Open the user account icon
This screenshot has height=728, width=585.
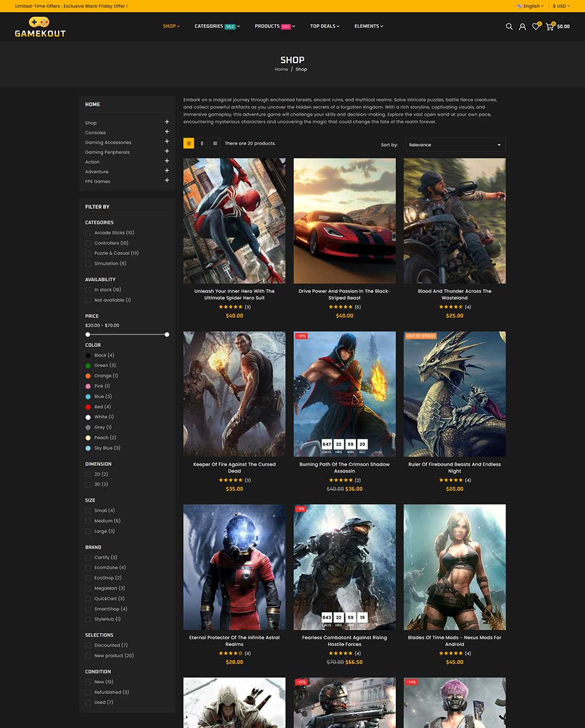523,27
